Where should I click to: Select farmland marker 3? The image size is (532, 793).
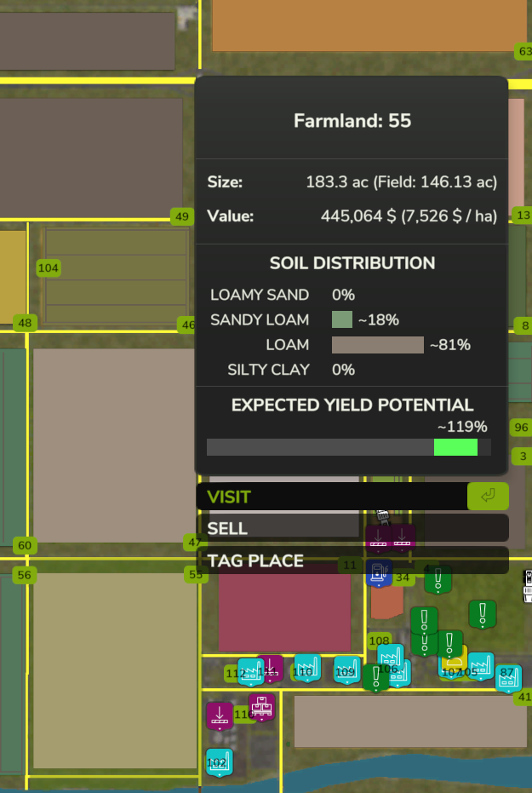tap(523, 457)
